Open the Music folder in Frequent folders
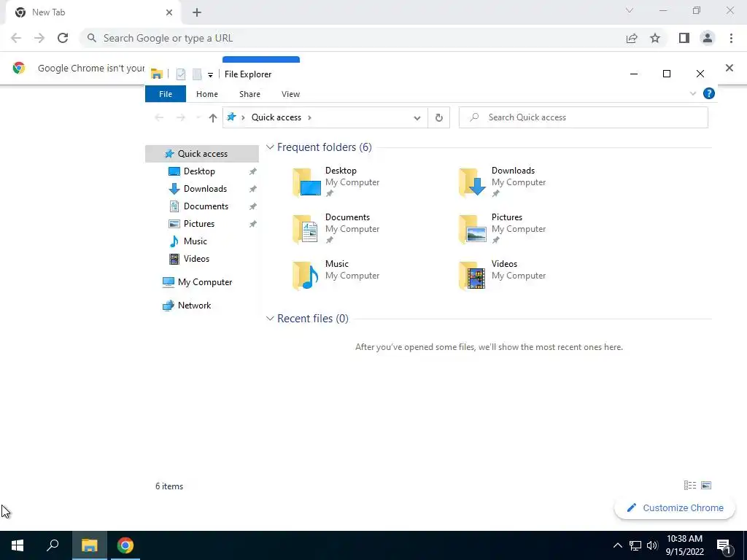The image size is (747, 560). point(336,275)
